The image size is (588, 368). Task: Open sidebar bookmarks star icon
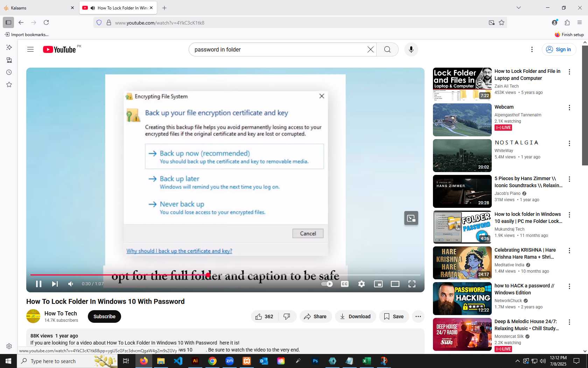[x=9, y=84]
